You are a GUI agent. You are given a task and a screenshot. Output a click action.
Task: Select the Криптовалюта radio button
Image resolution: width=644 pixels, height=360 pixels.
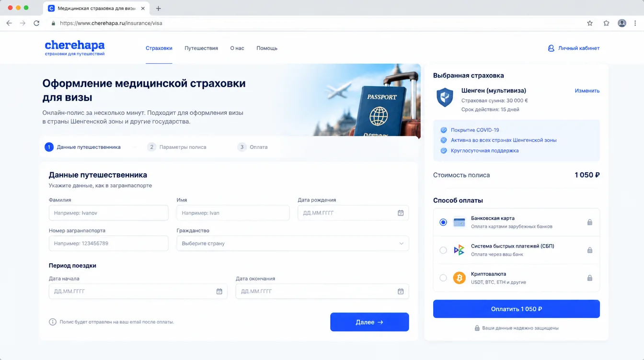(443, 278)
